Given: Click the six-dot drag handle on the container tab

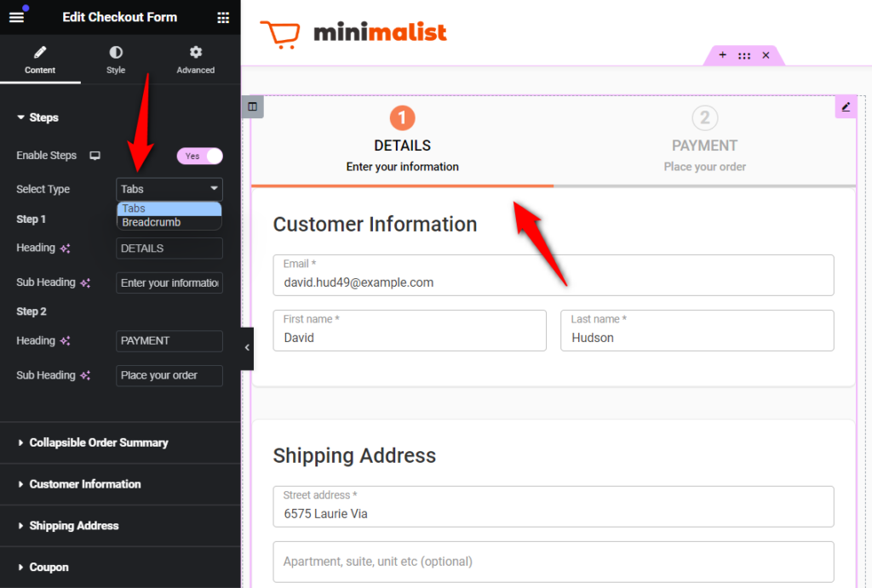Looking at the screenshot, I should [744, 55].
